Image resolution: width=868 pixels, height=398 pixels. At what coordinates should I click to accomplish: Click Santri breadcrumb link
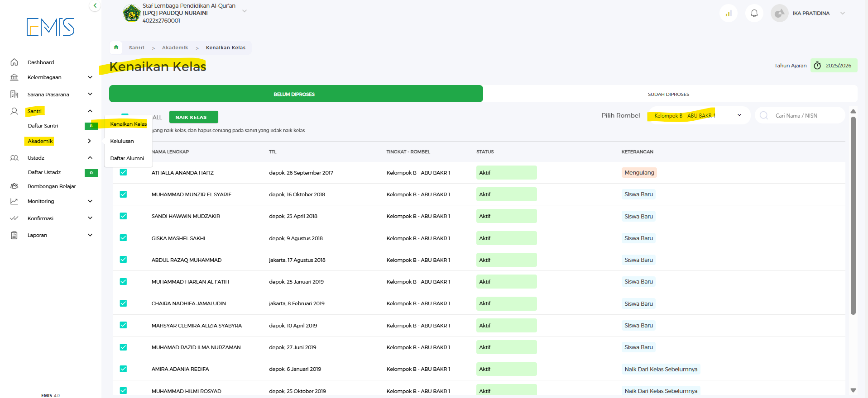click(x=136, y=47)
